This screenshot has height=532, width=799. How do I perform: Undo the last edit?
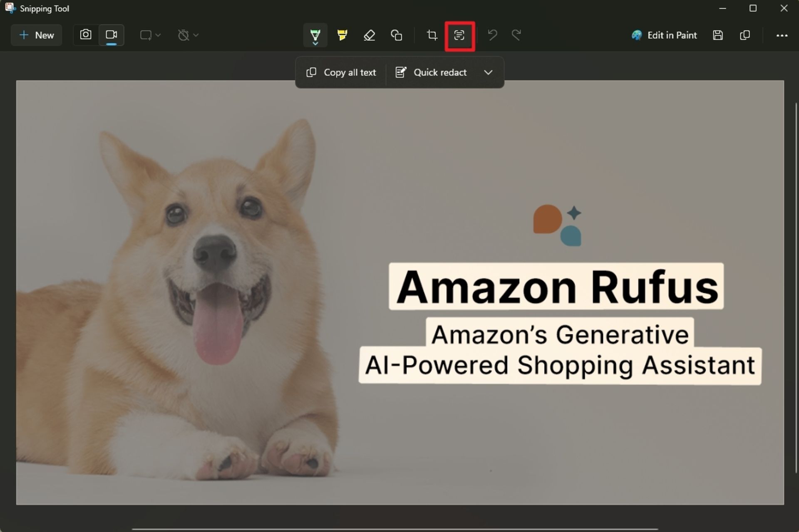coord(492,35)
